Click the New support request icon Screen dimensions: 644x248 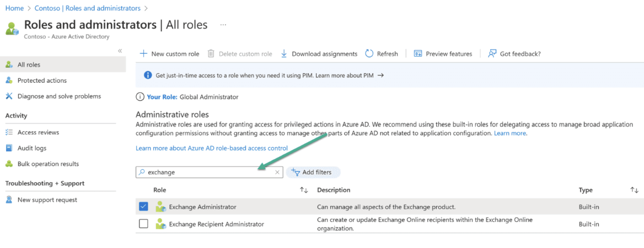coord(9,200)
